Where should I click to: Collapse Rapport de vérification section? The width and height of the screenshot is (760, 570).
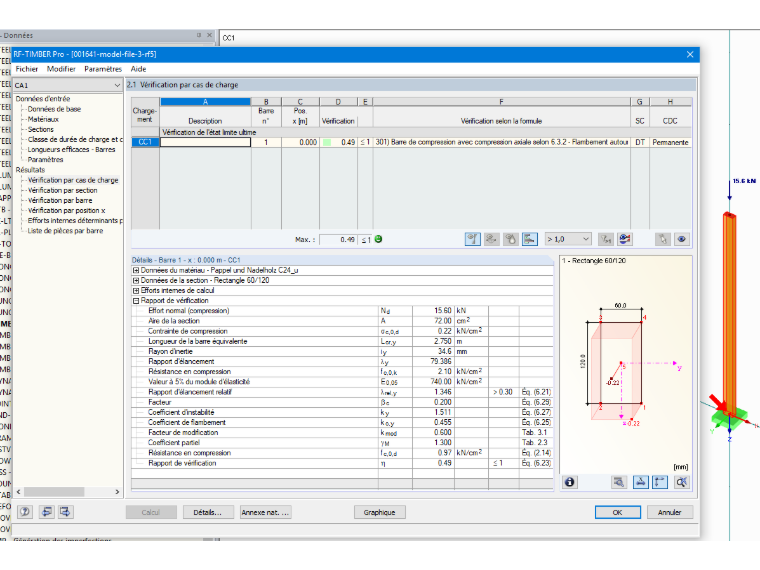[136, 301]
